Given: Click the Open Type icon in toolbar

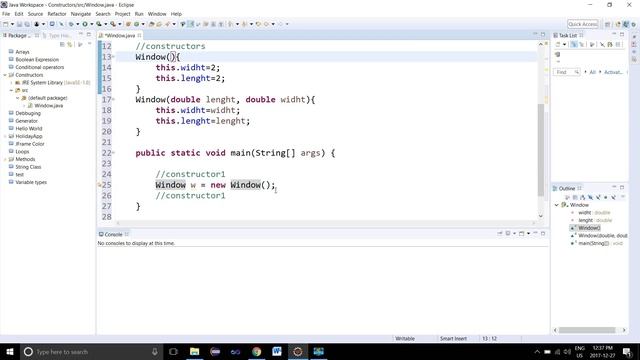Looking at the screenshot, I should pos(151,24).
